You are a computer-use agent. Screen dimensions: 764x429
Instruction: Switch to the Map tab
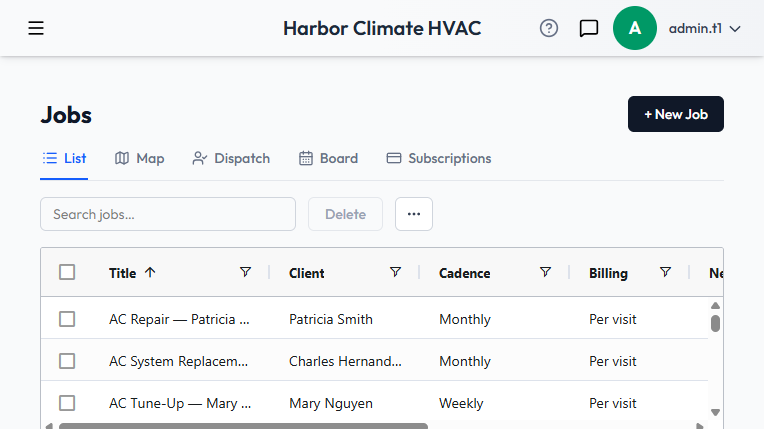click(139, 158)
